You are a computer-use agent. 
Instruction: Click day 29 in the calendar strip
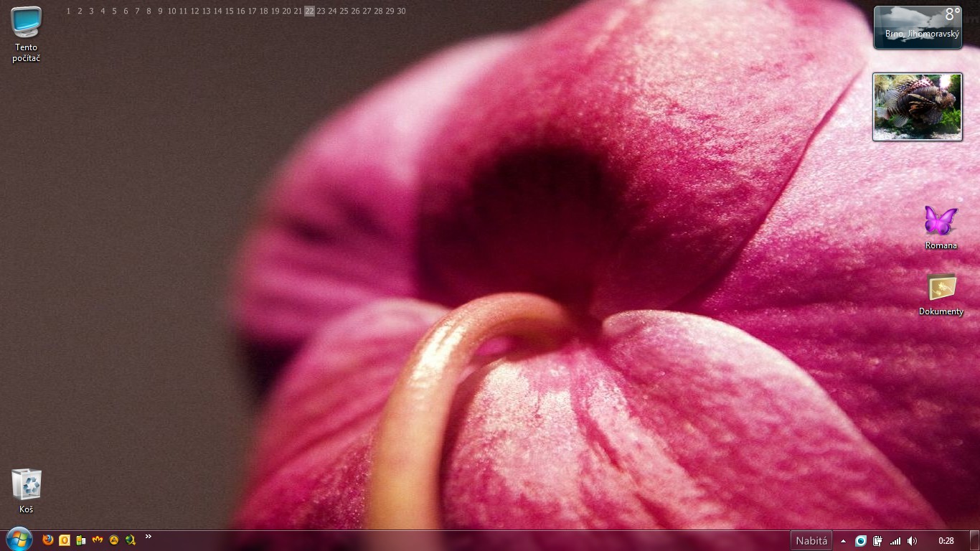pos(390,11)
